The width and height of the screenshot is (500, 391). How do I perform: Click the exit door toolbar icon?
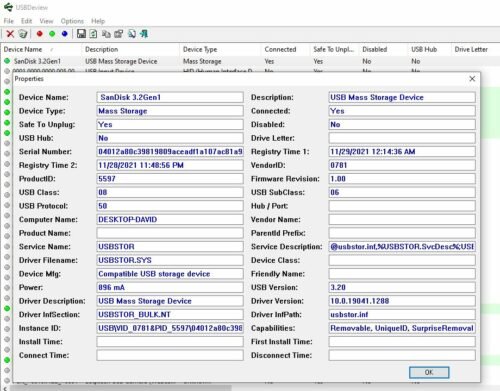pos(144,34)
